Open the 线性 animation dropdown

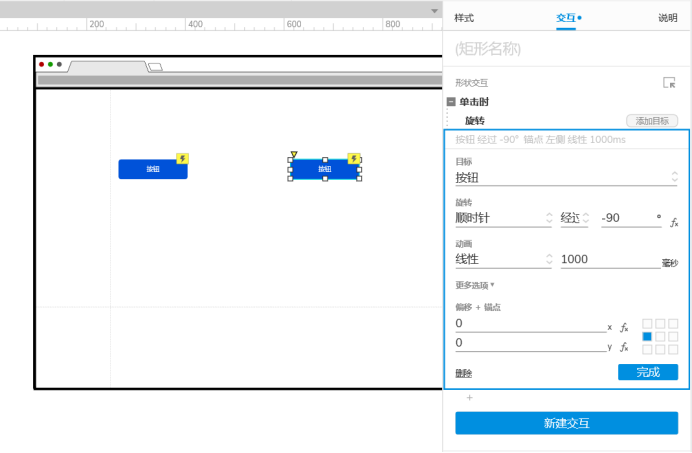pos(504,259)
